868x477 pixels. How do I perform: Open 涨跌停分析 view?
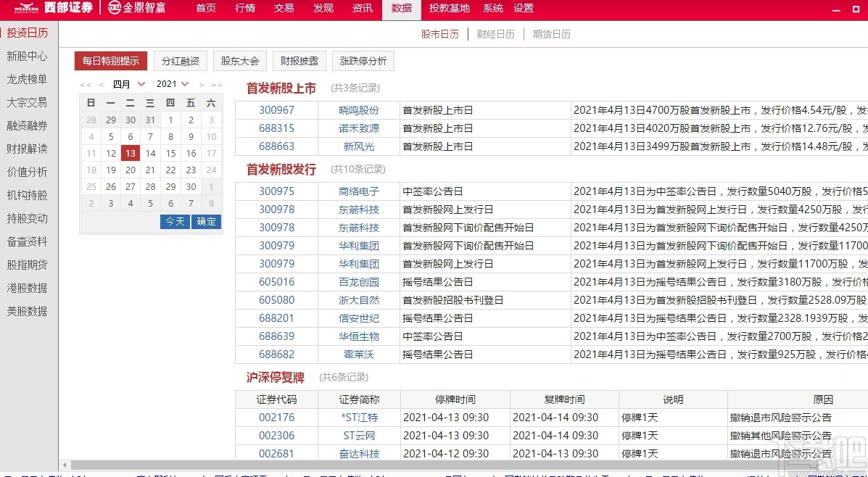[363, 61]
